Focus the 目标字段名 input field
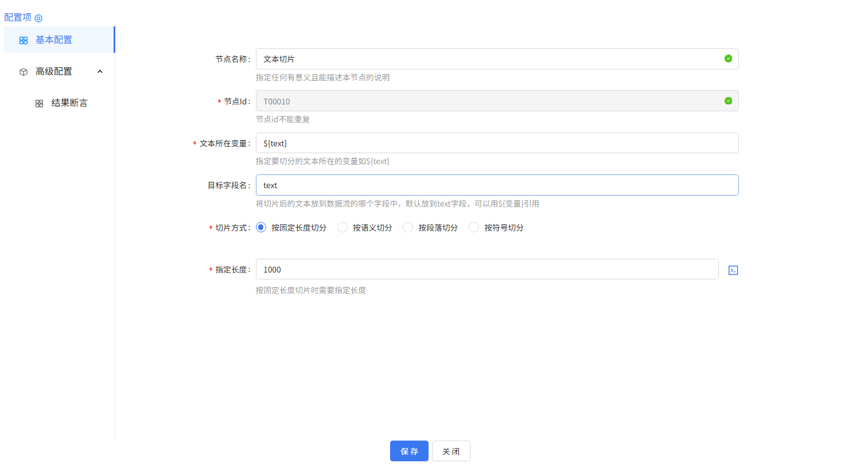Image resolution: width=868 pixels, height=475 pixels. pos(497,185)
